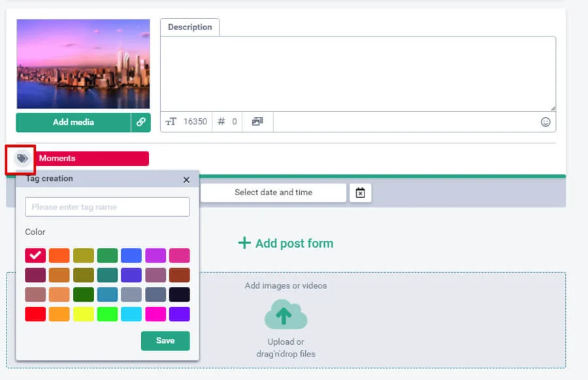The width and height of the screenshot is (588, 380).
Task: Close the Tag creation popup
Action: tap(186, 180)
